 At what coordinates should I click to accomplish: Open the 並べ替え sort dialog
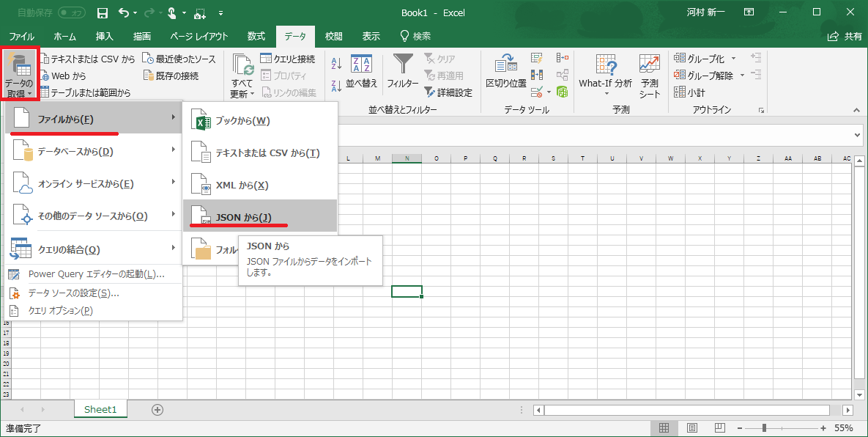tap(361, 72)
